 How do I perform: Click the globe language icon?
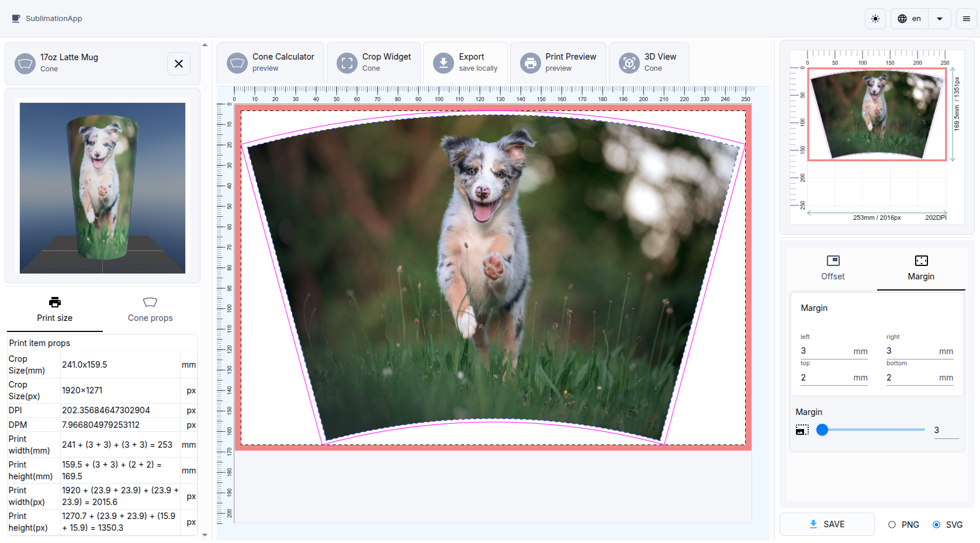click(x=902, y=19)
